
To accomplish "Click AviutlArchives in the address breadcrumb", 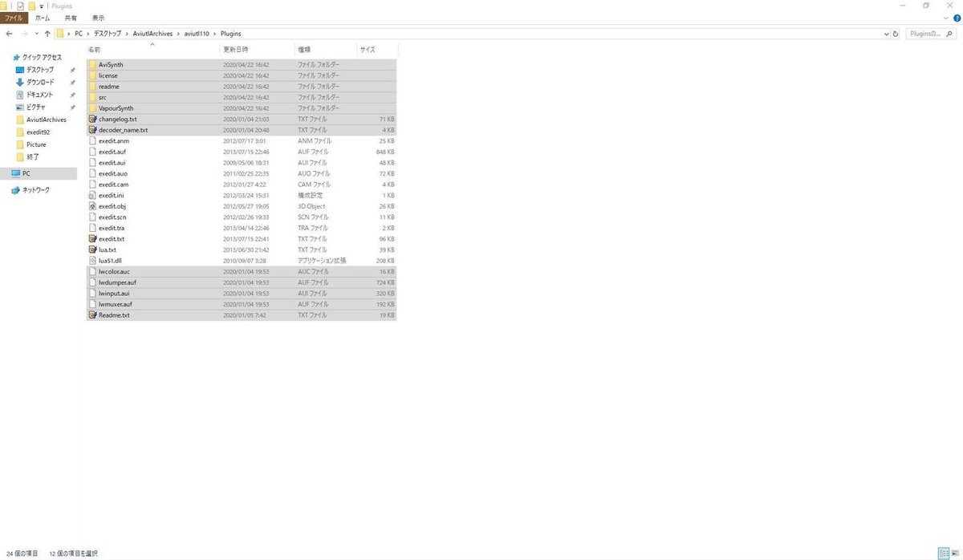I will coord(152,34).
